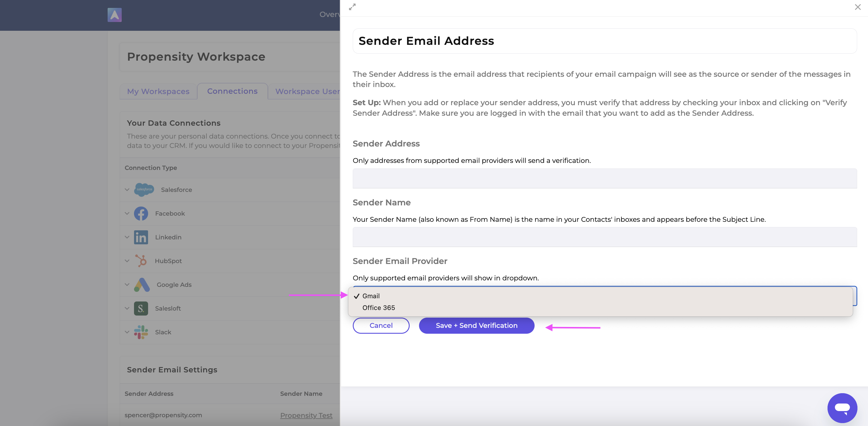Expand the Salesforce connection row

[127, 190]
